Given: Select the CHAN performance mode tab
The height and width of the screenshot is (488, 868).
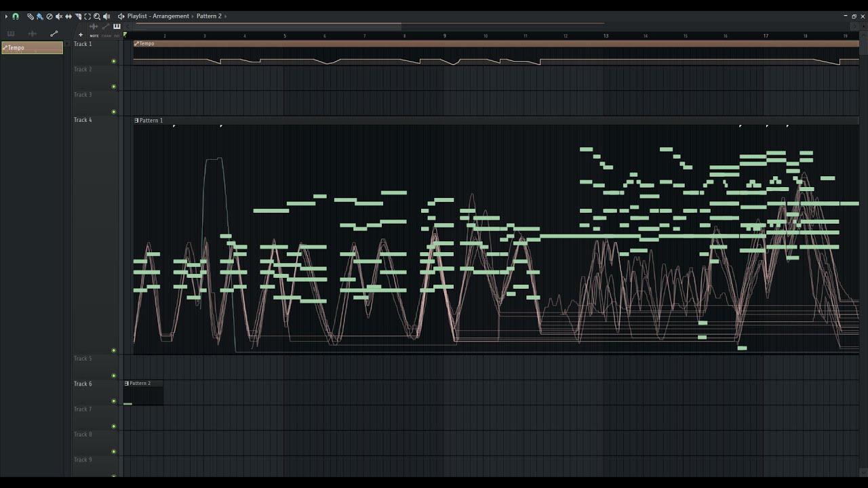Looking at the screenshot, I should pyautogui.click(x=106, y=36).
